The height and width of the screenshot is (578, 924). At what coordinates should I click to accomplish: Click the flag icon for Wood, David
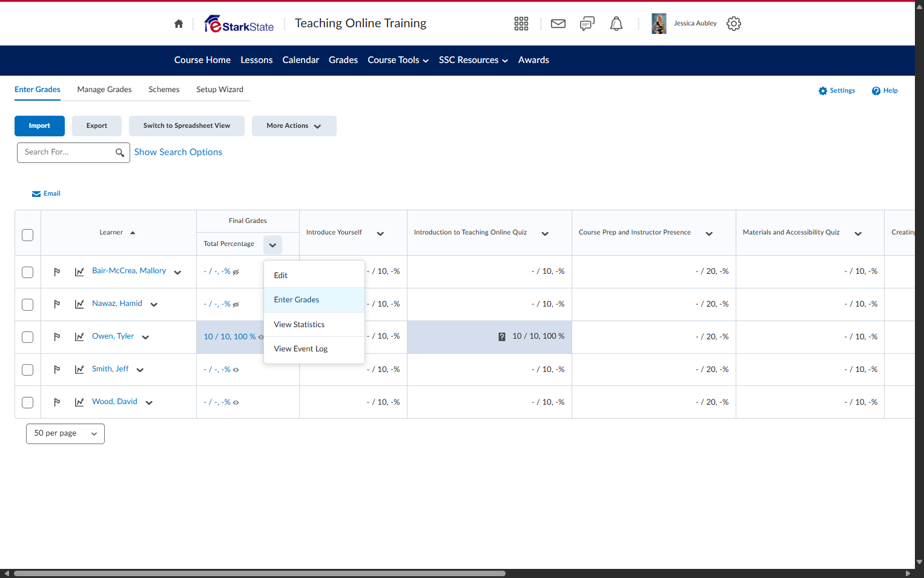57,402
